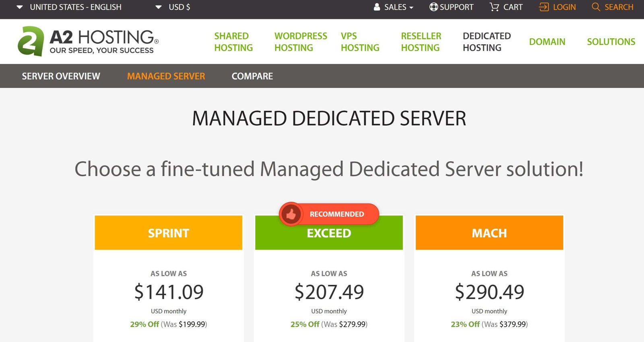Click the A2 Hosting logo

click(x=88, y=41)
